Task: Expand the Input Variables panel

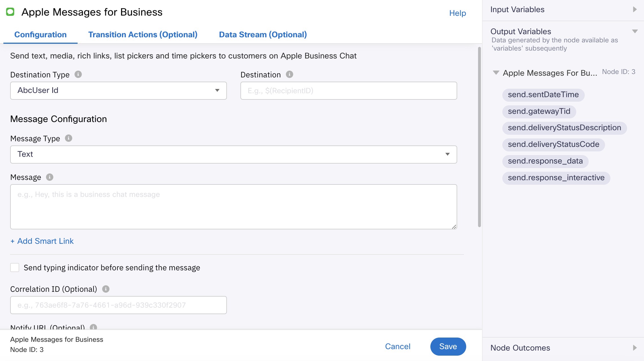Action: tap(635, 9)
